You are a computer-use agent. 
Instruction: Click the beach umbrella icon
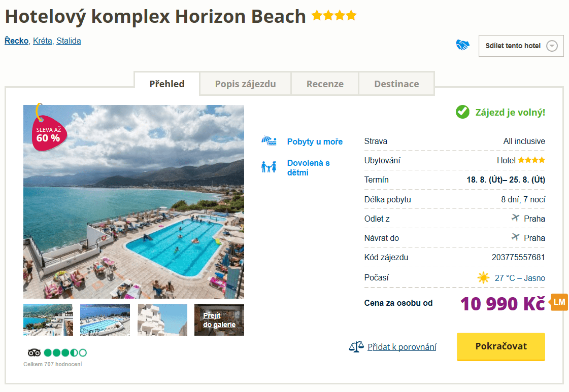pyautogui.click(x=269, y=141)
